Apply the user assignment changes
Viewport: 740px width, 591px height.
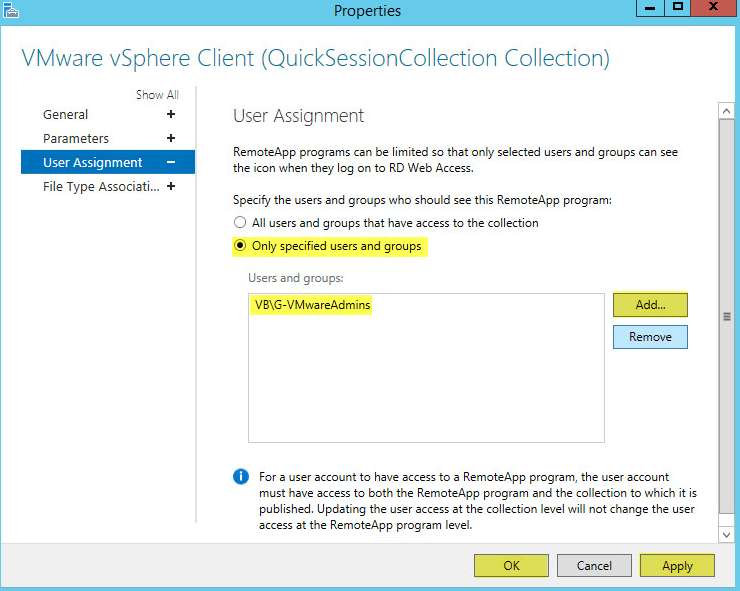[677, 566]
